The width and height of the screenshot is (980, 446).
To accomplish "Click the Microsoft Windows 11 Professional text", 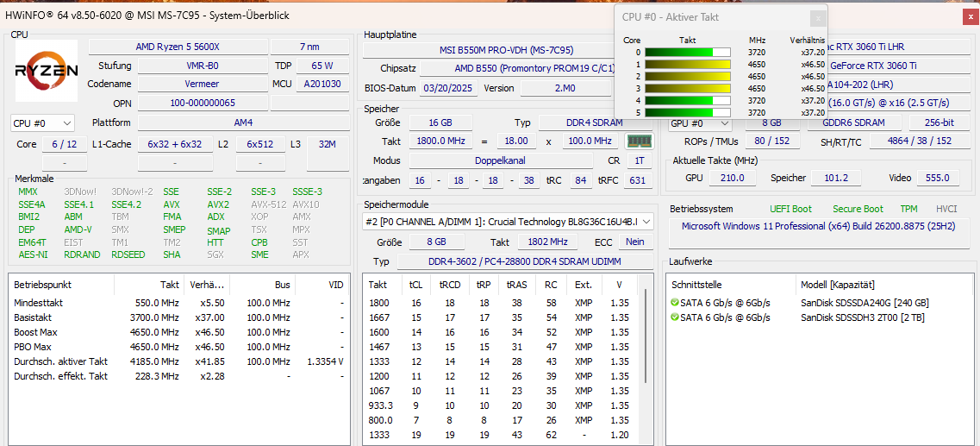I will pos(818,226).
